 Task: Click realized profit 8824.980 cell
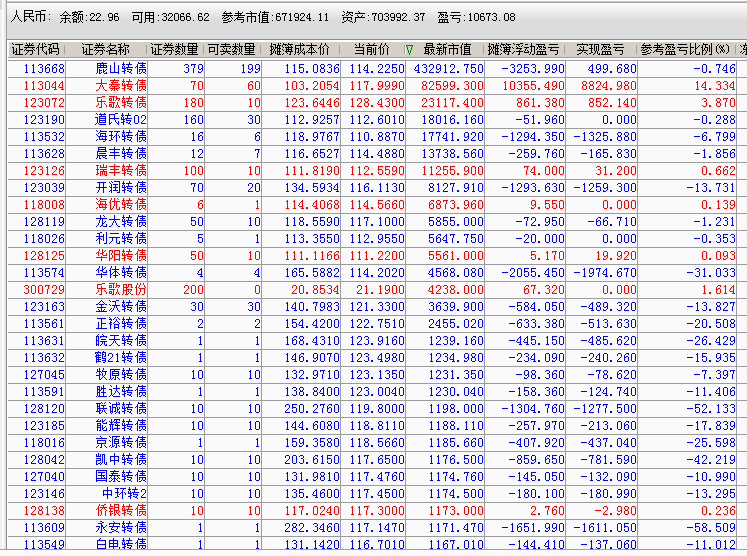608,86
